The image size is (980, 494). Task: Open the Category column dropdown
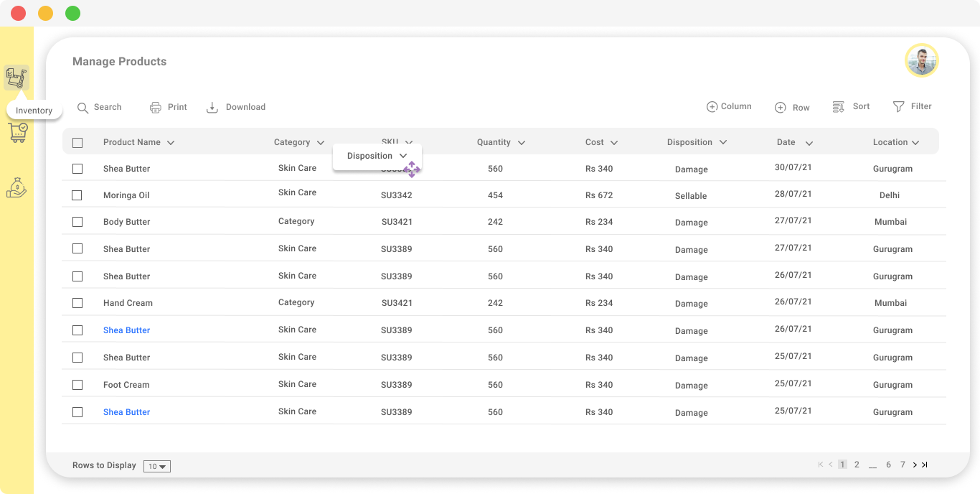click(x=321, y=142)
